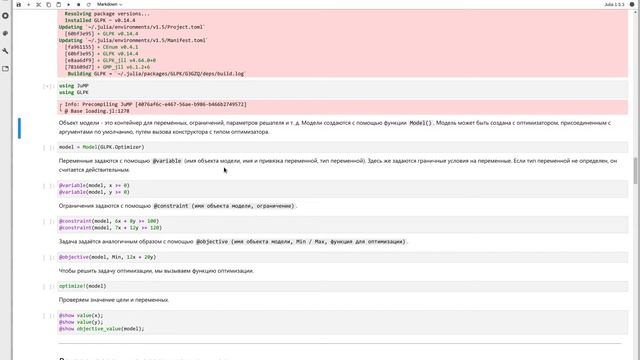Screen dimensions: 640x360
Task: Click the execution prompt beside 'using JuMP' cell
Action: [49, 86]
